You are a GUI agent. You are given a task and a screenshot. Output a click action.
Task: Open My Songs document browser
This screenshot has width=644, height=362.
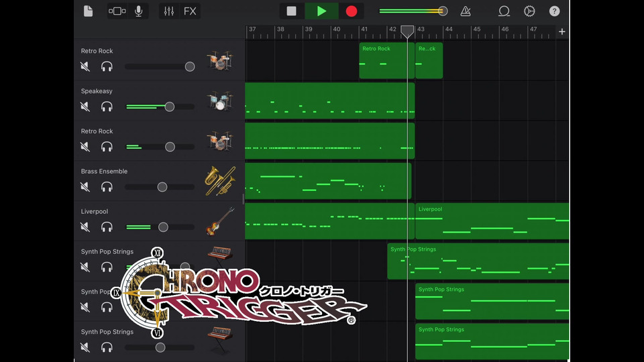coord(88,11)
